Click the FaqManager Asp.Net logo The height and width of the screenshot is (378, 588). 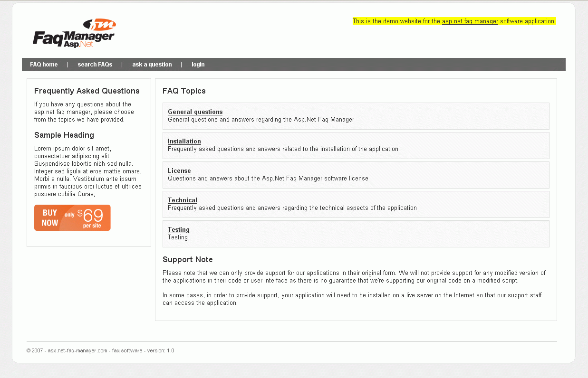click(74, 33)
